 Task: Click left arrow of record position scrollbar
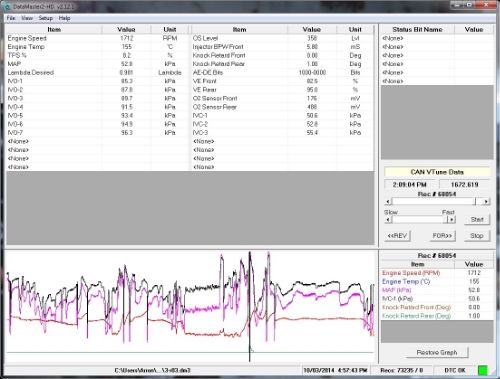[x=388, y=201]
